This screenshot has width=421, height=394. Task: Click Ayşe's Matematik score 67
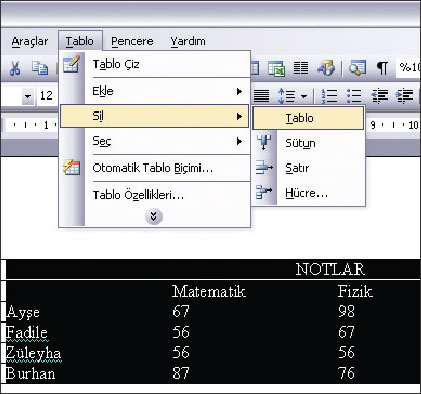(x=181, y=311)
